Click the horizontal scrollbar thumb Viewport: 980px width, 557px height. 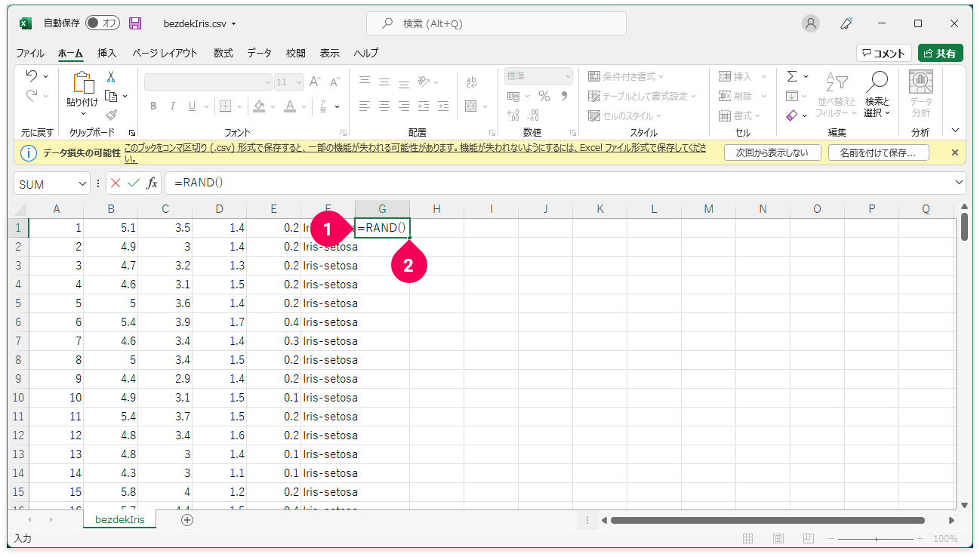point(768,520)
